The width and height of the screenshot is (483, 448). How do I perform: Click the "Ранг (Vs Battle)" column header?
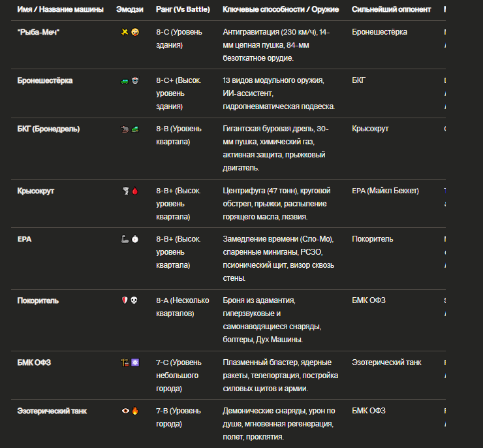point(183,10)
